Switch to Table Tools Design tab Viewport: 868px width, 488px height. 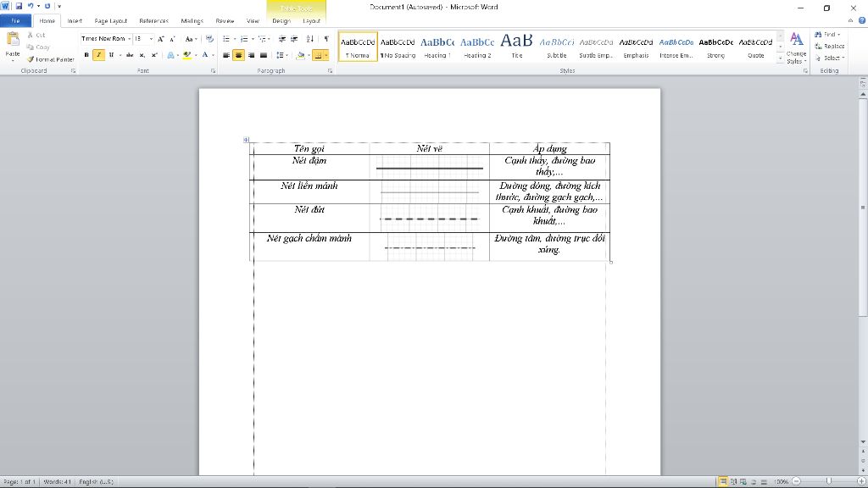click(281, 21)
